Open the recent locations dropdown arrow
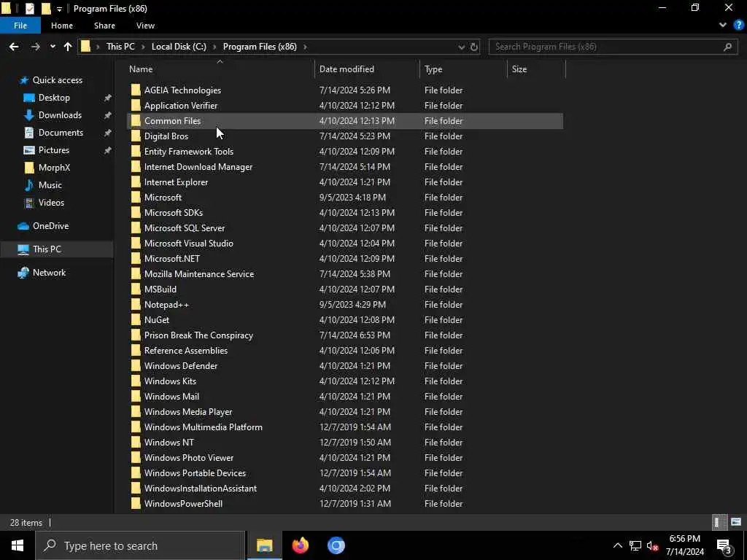Viewport: 747px width, 560px height. 53,47
